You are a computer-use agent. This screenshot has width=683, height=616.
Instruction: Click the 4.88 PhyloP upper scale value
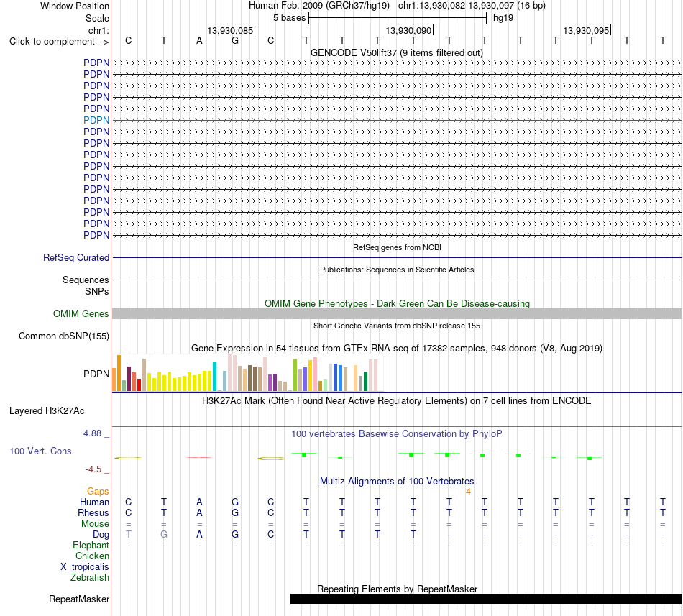point(92,433)
